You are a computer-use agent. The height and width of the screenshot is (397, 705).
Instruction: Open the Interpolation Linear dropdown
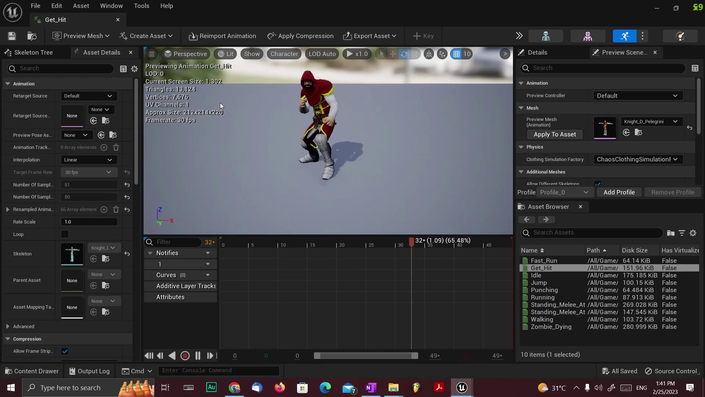[88, 160]
